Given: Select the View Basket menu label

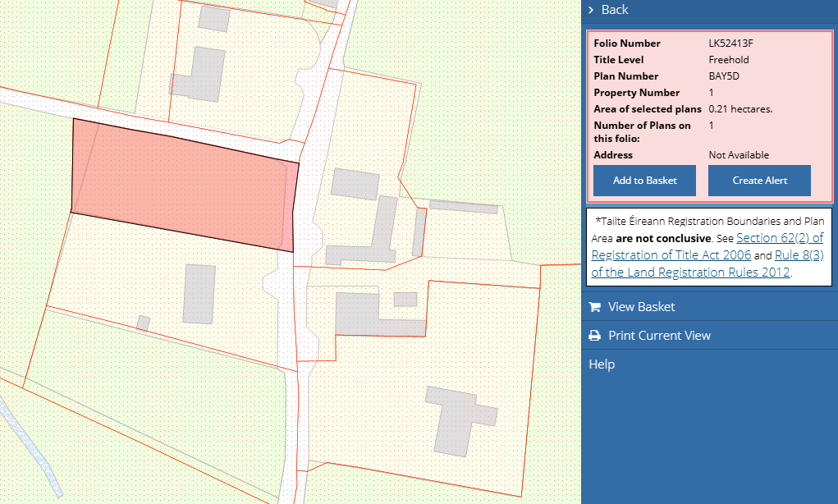Looking at the screenshot, I should click(641, 307).
